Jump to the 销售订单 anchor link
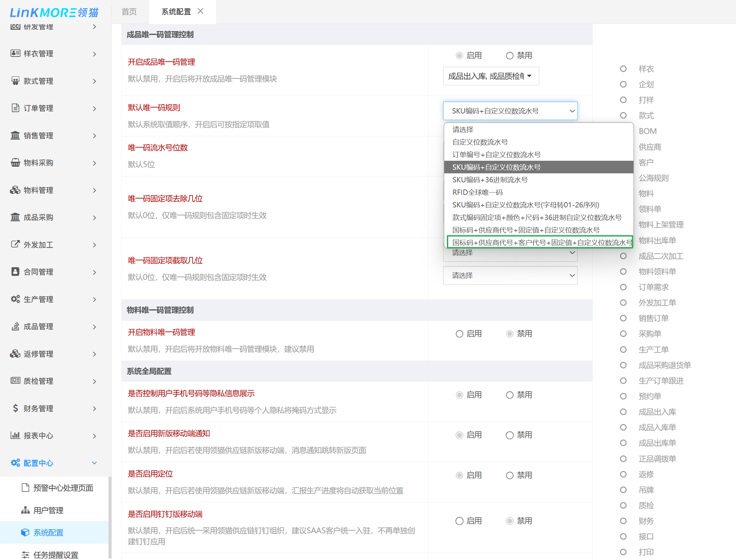The width and height of the screenshot is (736, 560). (653, 318)
